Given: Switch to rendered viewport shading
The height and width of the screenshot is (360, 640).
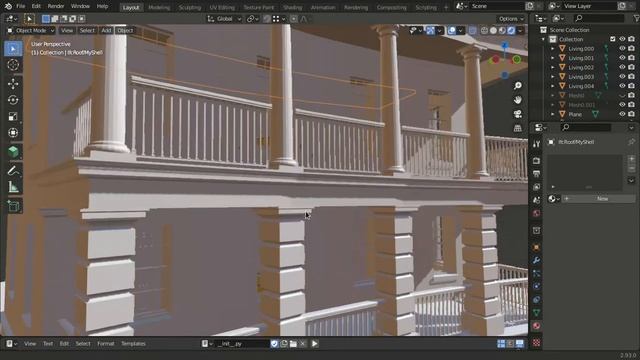Looking at the screenshot, I should click(x=511, y=31).
